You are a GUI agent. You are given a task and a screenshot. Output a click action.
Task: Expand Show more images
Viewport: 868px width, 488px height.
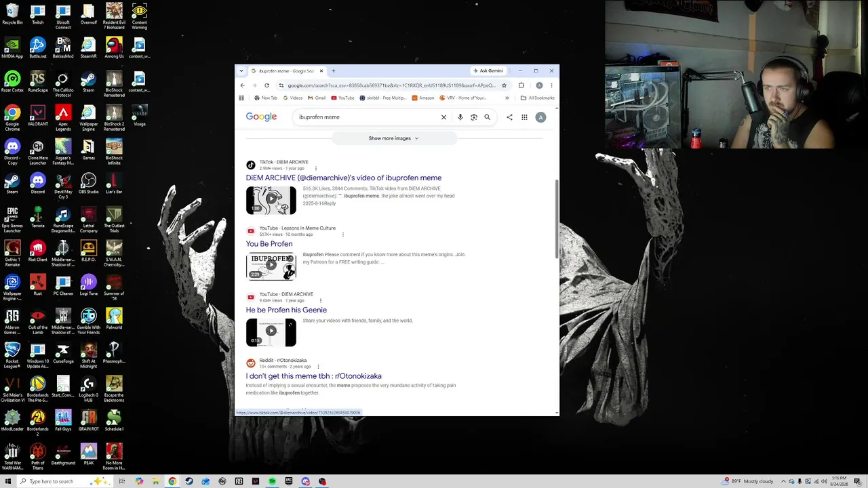tap(394, 138)
